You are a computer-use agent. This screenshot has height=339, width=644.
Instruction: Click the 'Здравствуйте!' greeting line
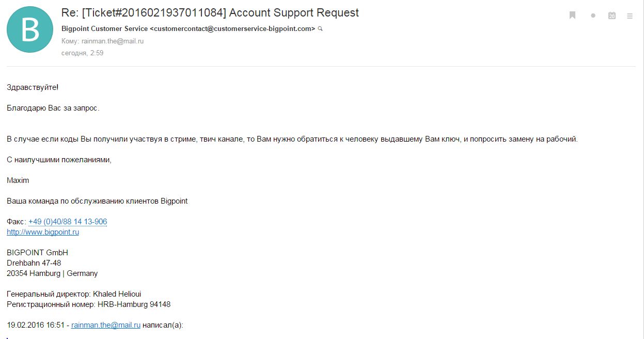point(33,87)
